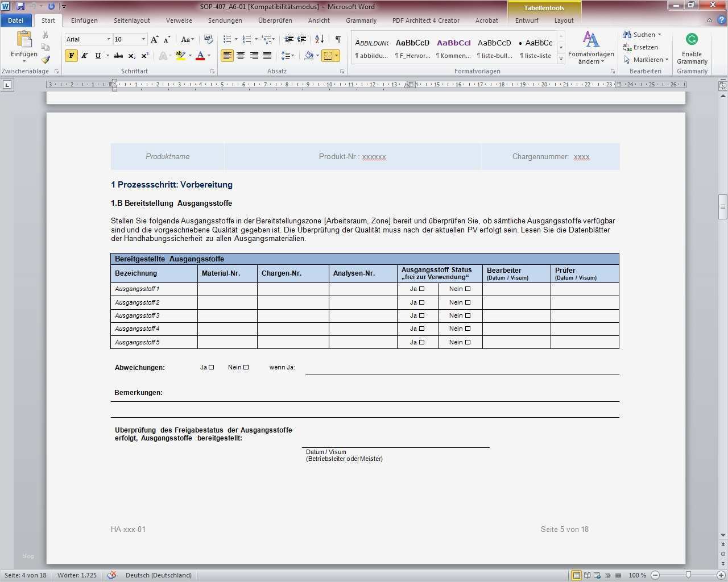Check Ja for Ausgangsstoff 2
Viewport: 728px width, 582px height.
pyautogui.click(x=421, y=302)
